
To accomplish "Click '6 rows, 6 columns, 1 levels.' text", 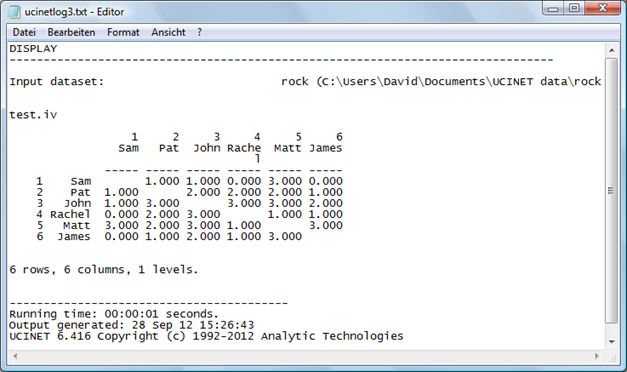I will (x=104, y=270).
